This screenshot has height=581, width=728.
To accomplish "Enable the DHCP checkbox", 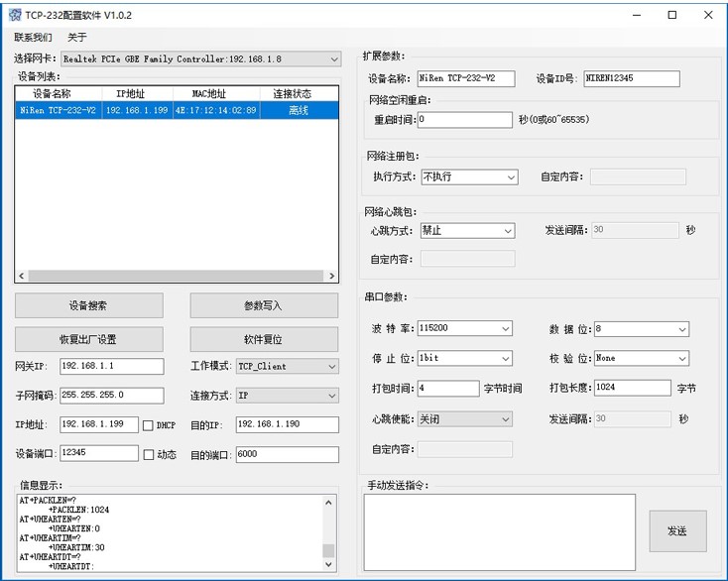I will (x=148, y=425).
